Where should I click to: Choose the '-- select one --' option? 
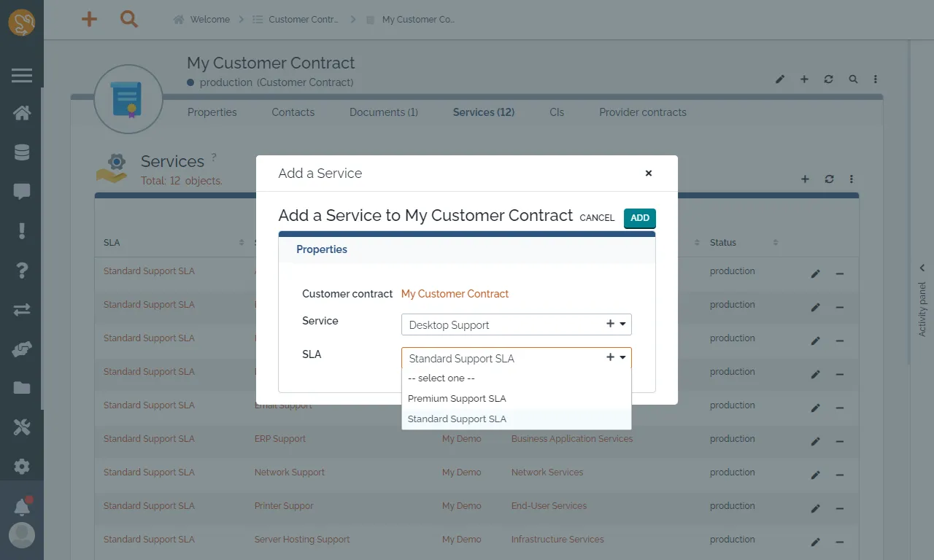[441, 378]
